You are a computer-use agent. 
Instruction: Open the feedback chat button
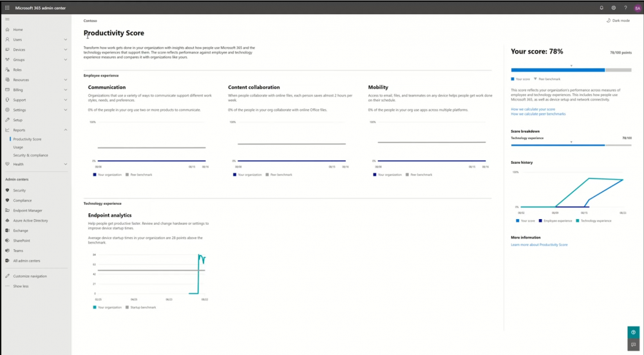pos(633,345)
